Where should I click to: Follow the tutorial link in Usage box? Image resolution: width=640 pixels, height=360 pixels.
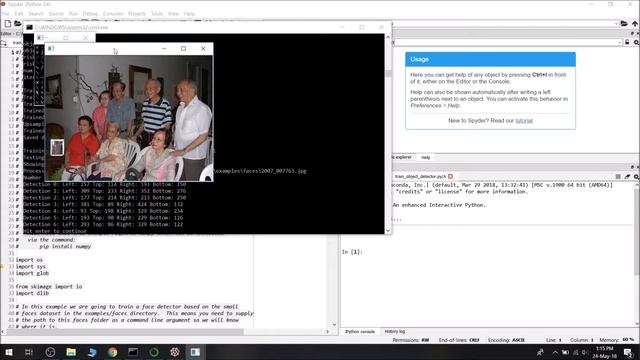pos(524,120)
